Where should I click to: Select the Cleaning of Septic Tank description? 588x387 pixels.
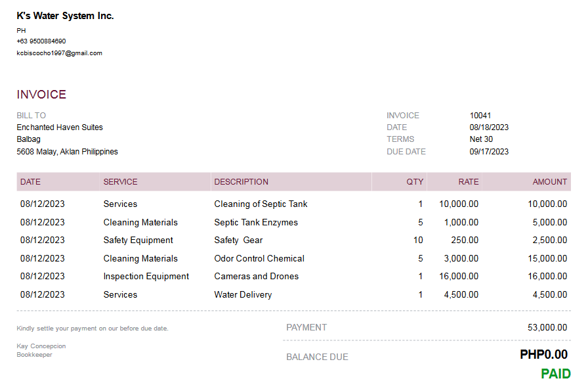point(261,204)
